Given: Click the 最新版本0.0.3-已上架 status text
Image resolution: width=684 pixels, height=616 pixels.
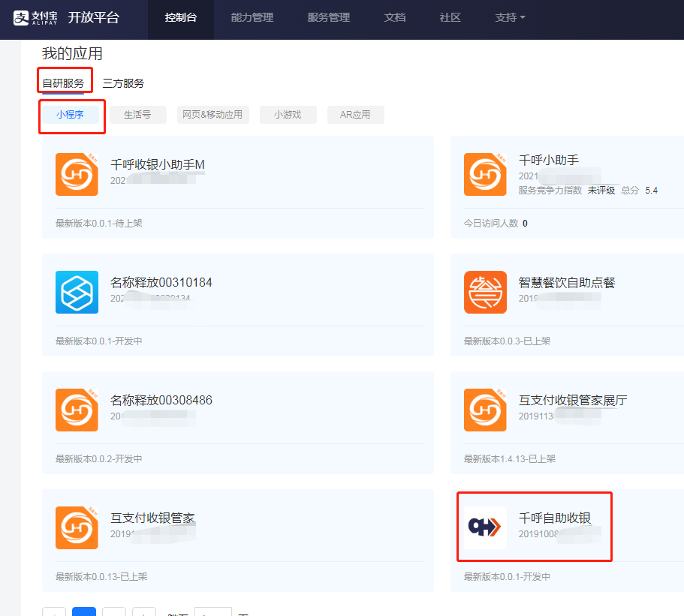Looking at the screenshot, I should click(x=507, y=341).
